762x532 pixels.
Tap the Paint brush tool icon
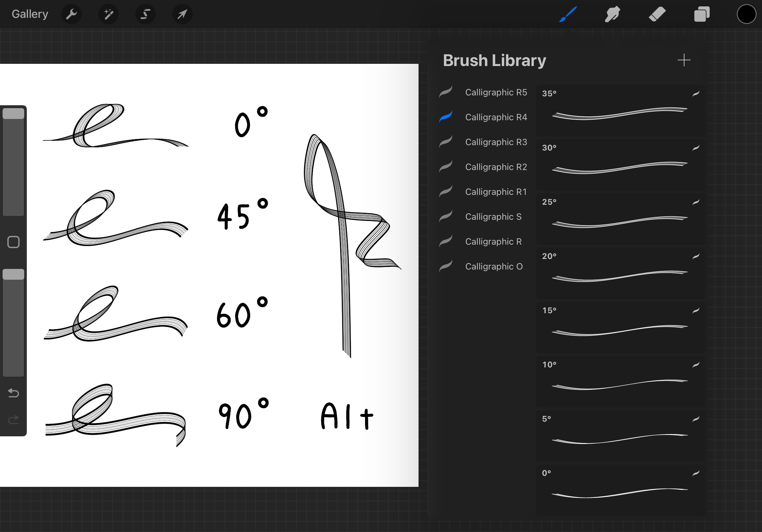[568, 14]
